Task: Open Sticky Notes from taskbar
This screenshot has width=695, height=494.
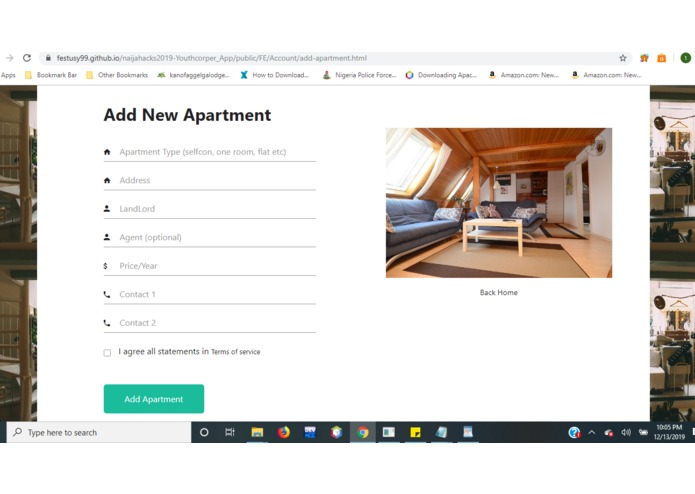Action: [x=415, y=432]
